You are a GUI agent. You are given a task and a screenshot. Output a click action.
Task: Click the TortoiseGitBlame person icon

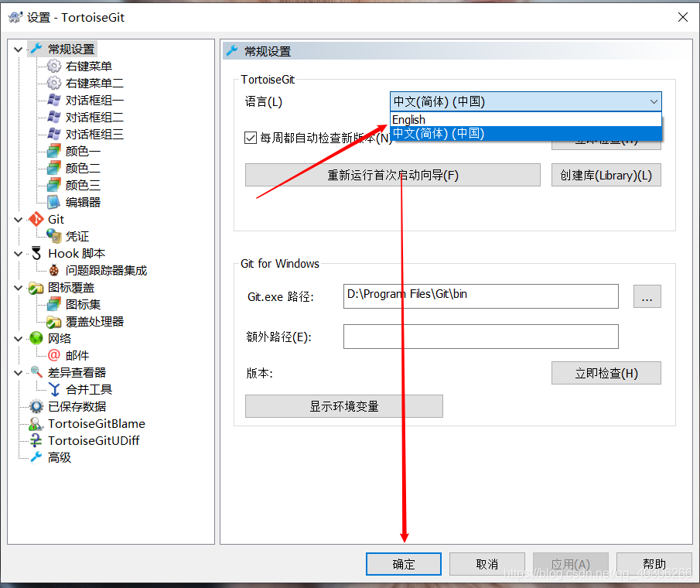click(36, 423)
